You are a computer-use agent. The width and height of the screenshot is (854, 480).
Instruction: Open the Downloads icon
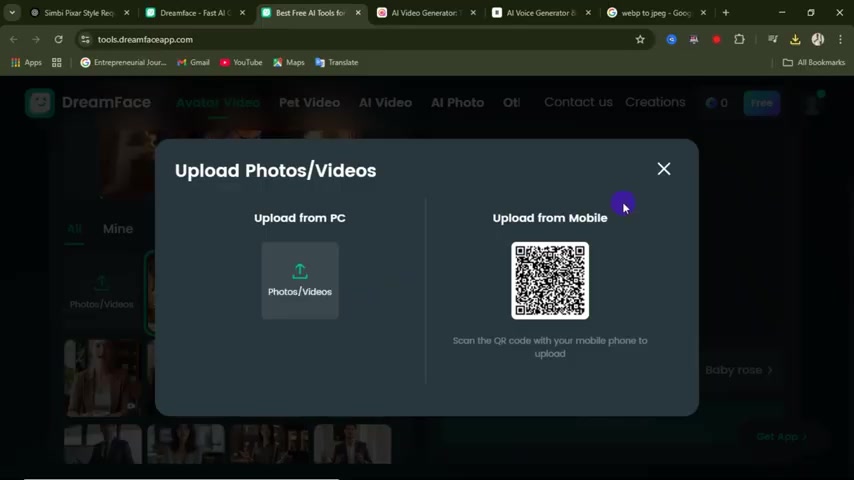795,39
